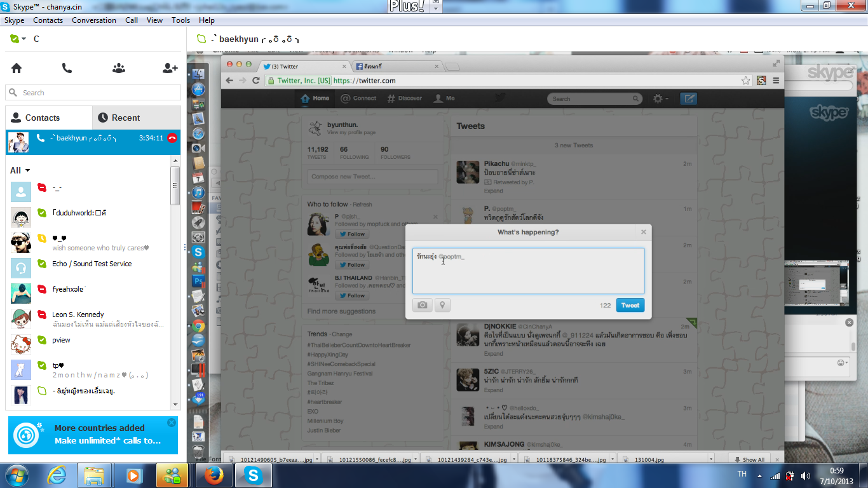
Task: Open Safari from the Mac dock
Action: 198,134
